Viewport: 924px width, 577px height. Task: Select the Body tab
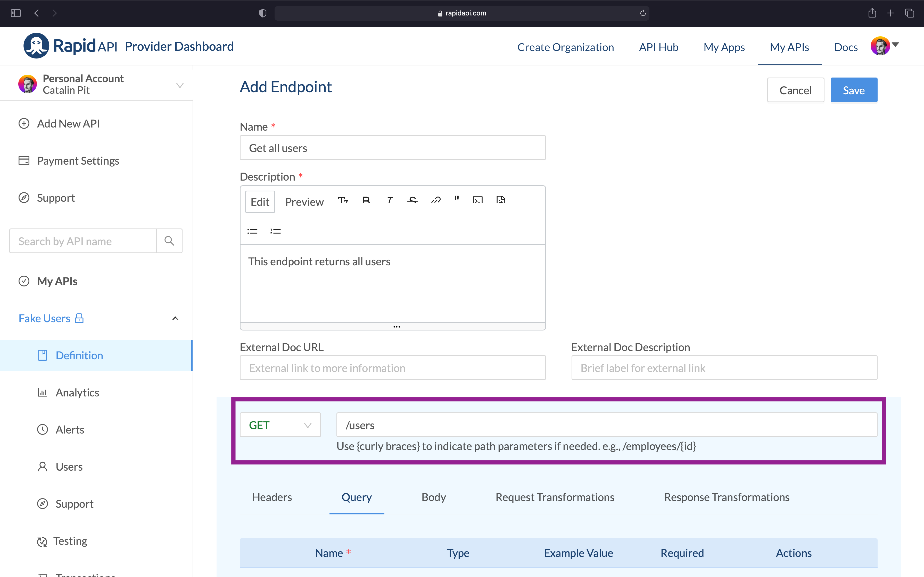[x=433, y=497]
